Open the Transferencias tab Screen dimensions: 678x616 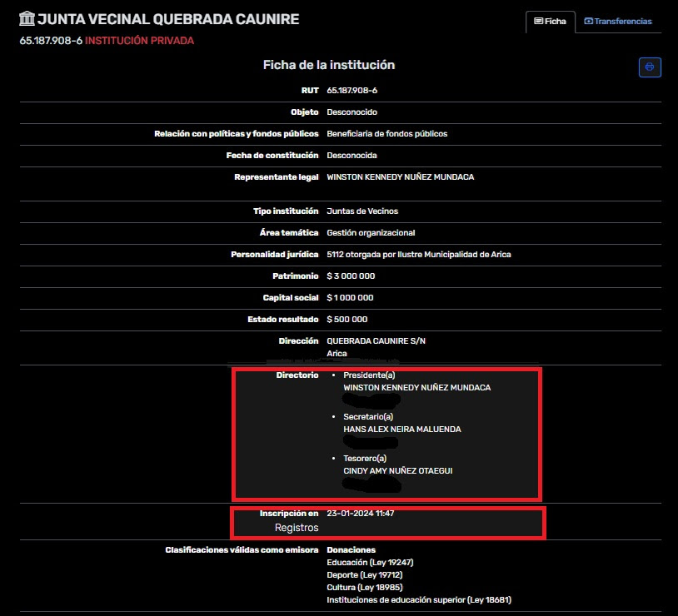click(x=618, y=22)
